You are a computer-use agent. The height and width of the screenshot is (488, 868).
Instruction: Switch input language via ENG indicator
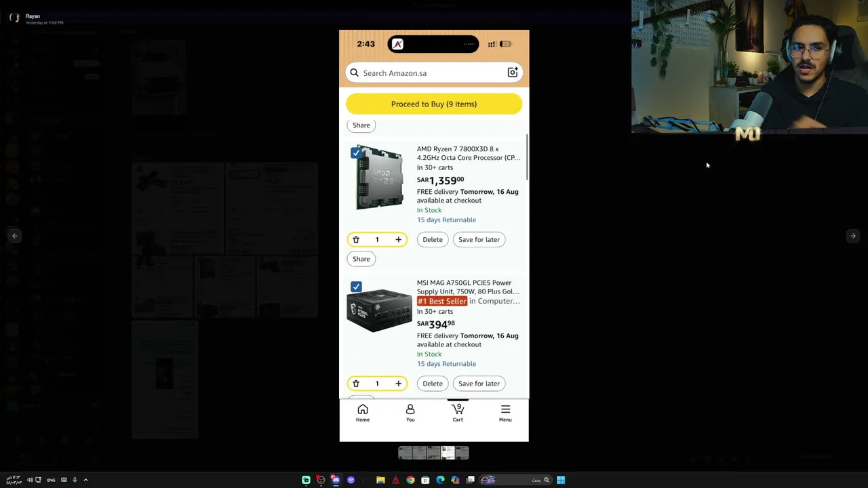(51, 480)
